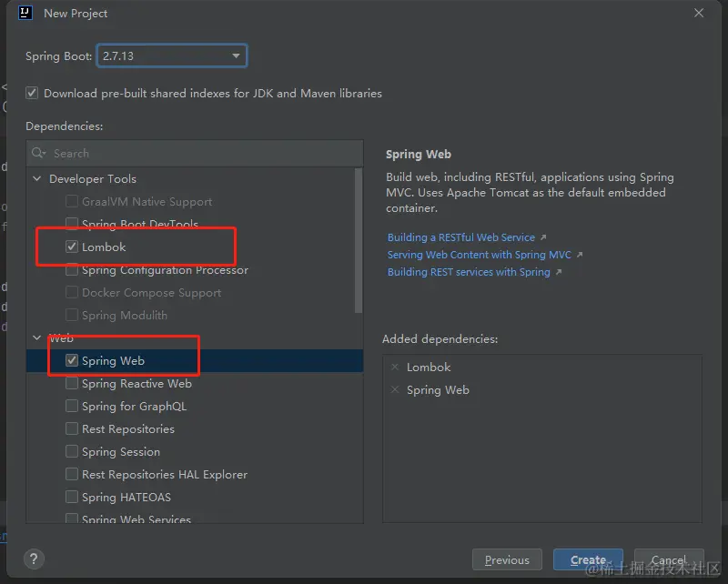Viewport: 728px width, 584px height.
Task: Open the help question mark button
Action: click(34, 559)
